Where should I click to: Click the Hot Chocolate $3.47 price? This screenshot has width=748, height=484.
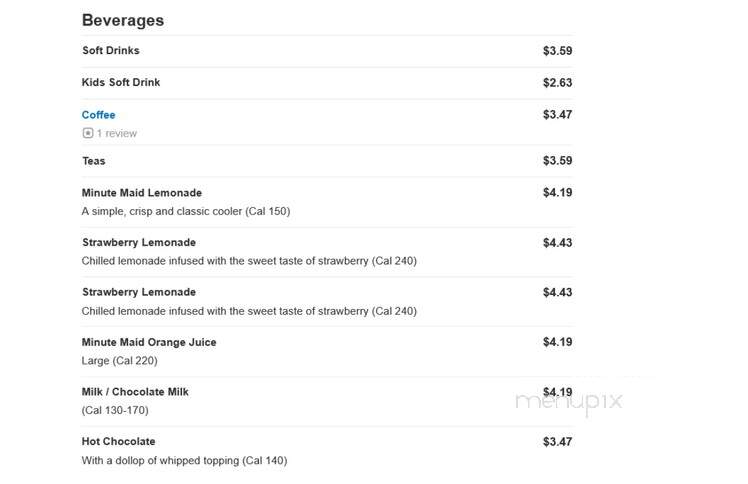(557, 442)
